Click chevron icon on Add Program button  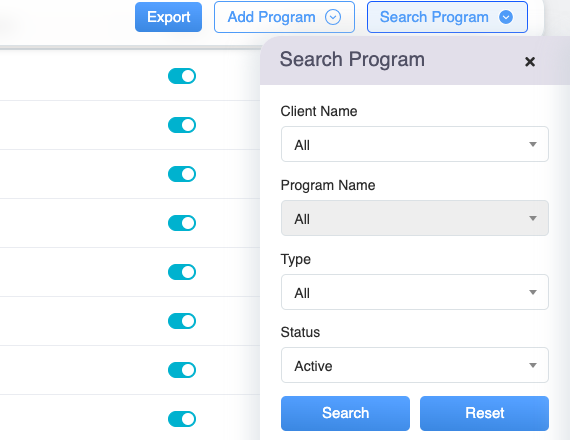(x=333, y=17)
